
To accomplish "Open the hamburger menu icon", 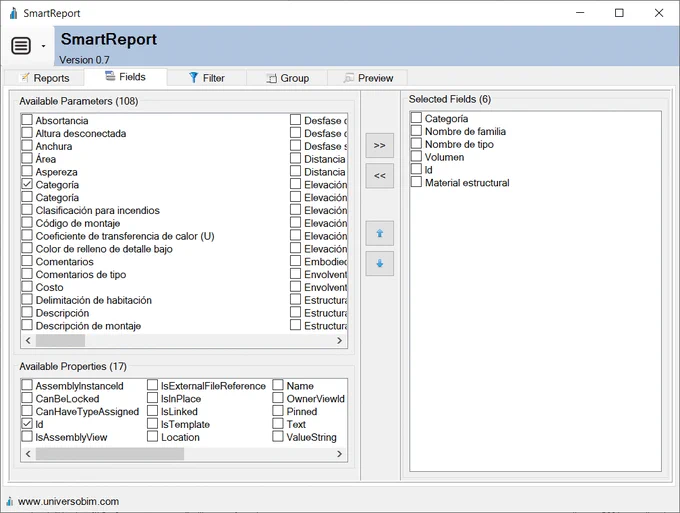I will [21, 46].
